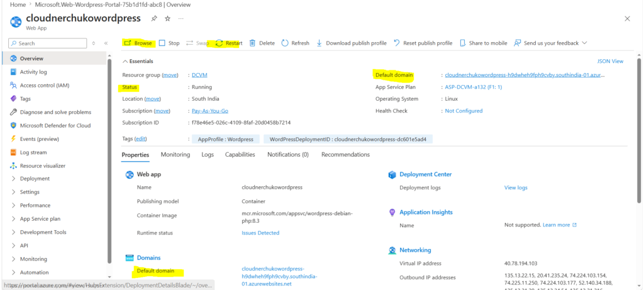Close the web app blade
Screen dimensions: 644x290
click(x=627, y=18)
